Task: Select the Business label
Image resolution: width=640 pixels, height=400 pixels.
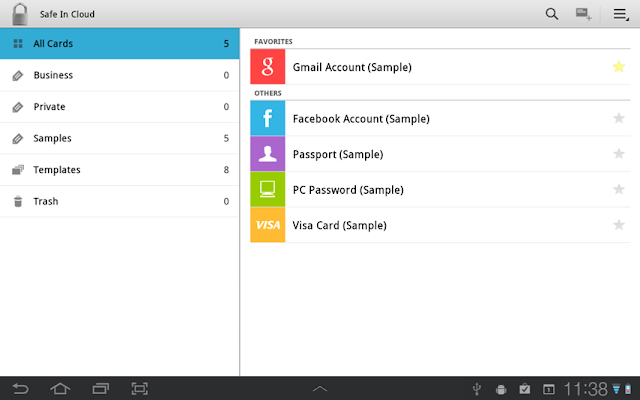Action: (x=120, y=75)
